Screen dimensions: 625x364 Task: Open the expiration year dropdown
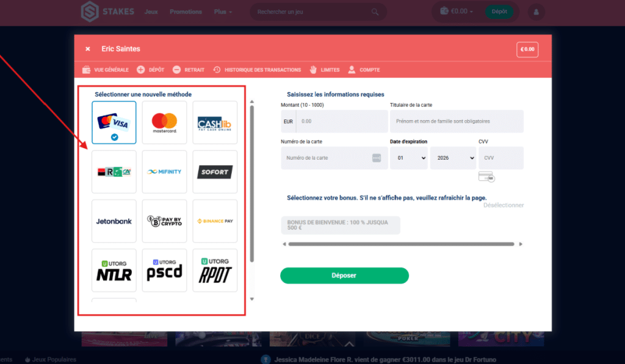point(452,158)
